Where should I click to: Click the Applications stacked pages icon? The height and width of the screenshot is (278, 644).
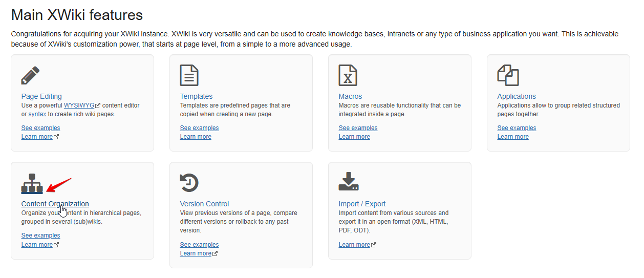point(508,75)
